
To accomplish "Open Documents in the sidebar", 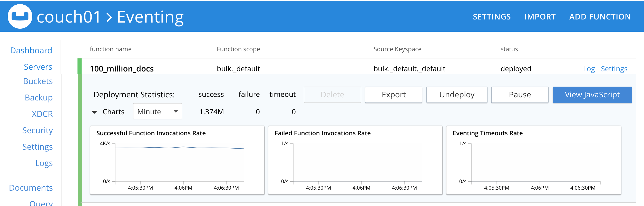I will [x=31, y=188].
